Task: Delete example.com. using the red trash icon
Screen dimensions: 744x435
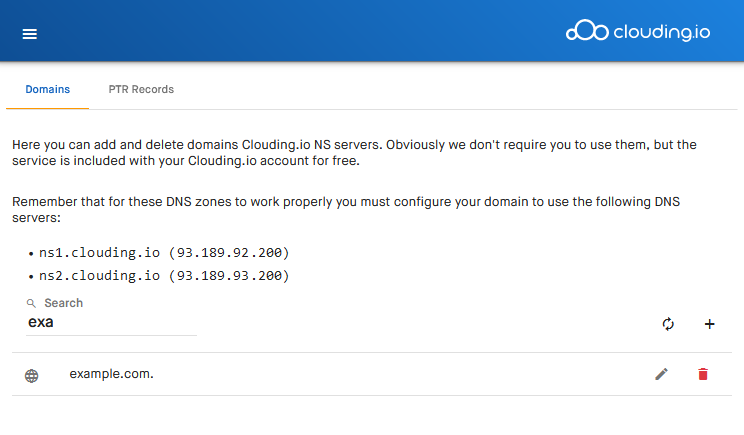Action: [703, 374]
